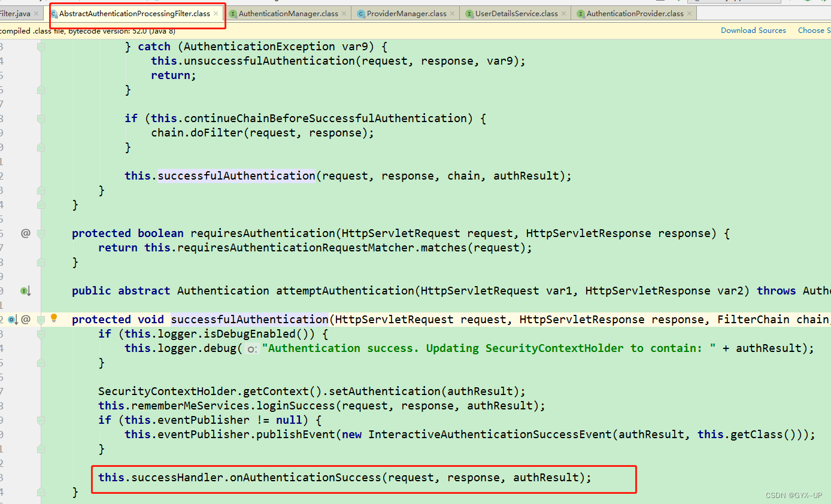This screenshot has height=504, width=831.
Task: Click 'getClass' method call
Action: 757,435
